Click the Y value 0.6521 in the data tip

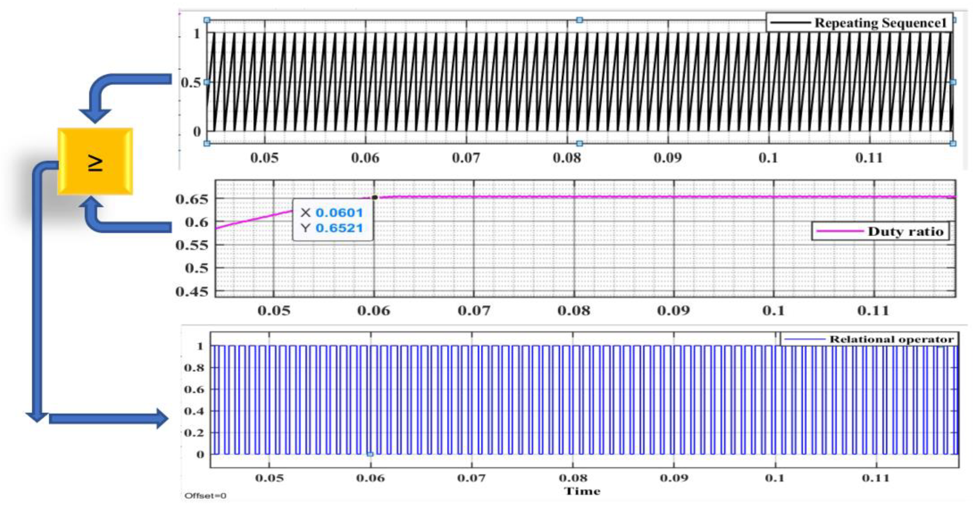(339, 228)
